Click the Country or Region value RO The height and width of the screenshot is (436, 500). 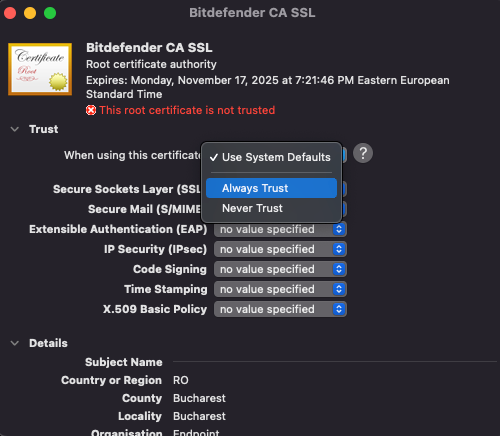tap(181, 380)
